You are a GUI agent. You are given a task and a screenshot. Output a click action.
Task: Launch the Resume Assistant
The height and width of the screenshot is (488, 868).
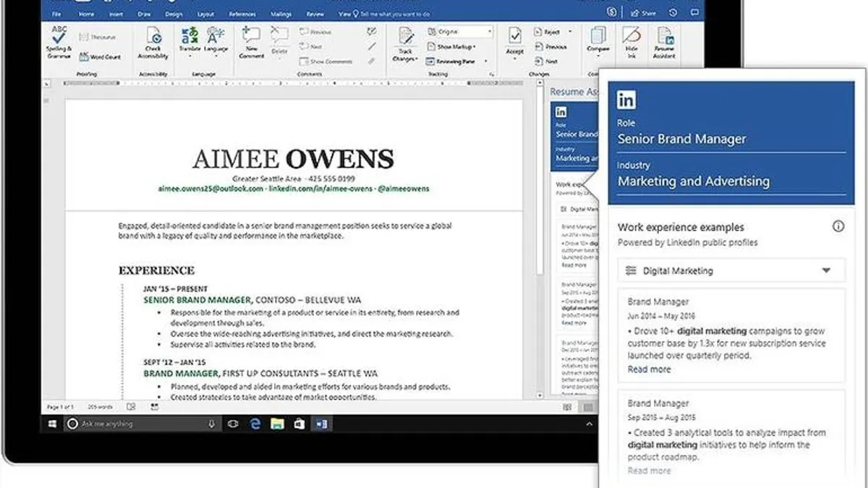point(664,43)
